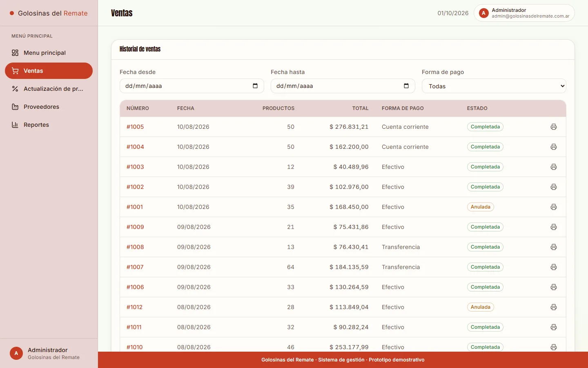Click the total $ 184.135,59

(x=349, y=267)
